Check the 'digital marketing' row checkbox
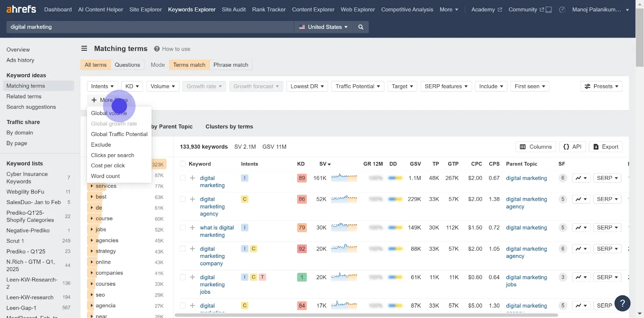Image resolution: width=644 pixels, height=318 pixels. coord(183,178)
